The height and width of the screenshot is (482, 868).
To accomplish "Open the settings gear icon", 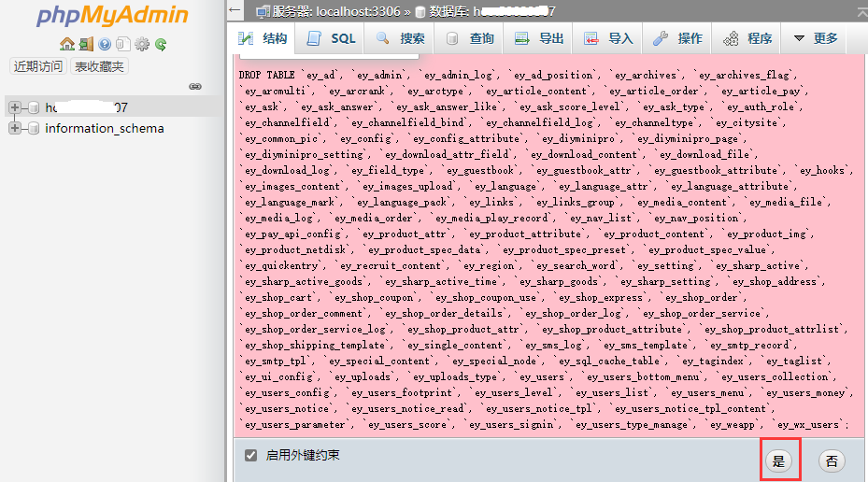I will pos(142,44).
